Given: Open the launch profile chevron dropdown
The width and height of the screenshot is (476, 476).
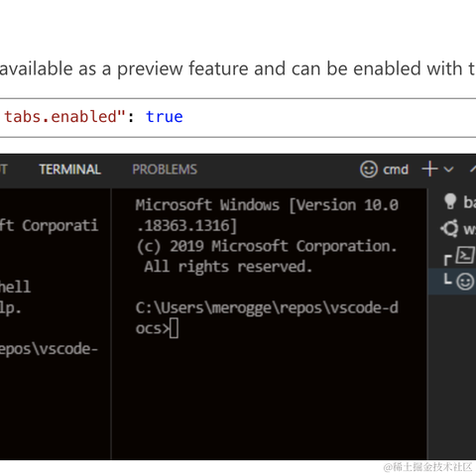Looking at the screenshot, I should [448, 170].
